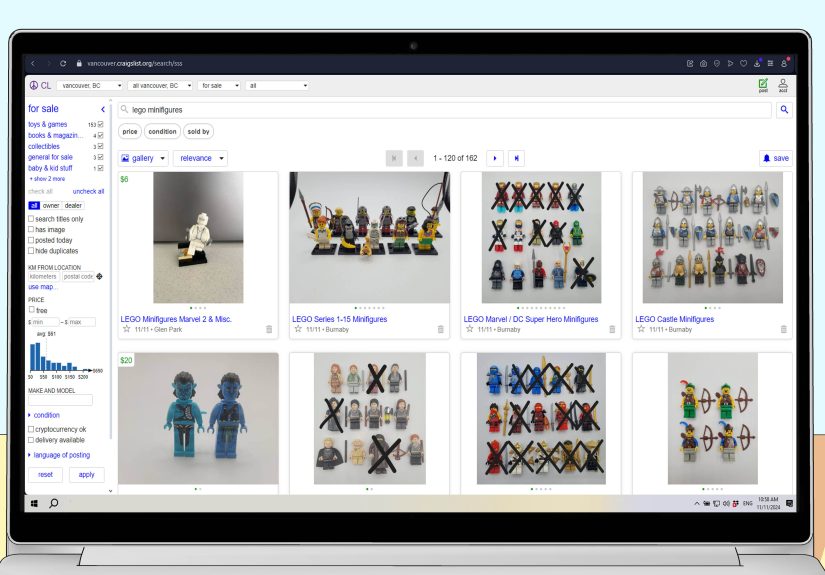Image resolution: width=825 pixels, height=575 pixels.
Task: Hide LEGO Minifigures Marvel 2 listing with trash icon
Action: coord(269,329)
